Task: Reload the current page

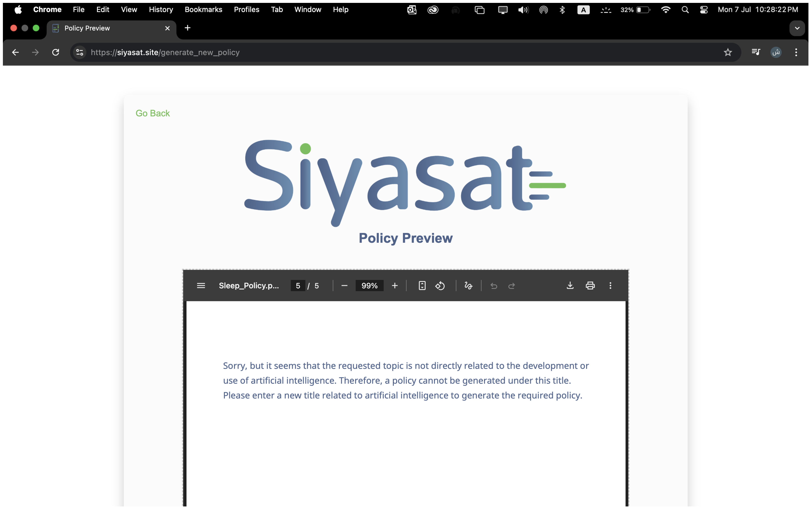Action: tap(56, 52)
